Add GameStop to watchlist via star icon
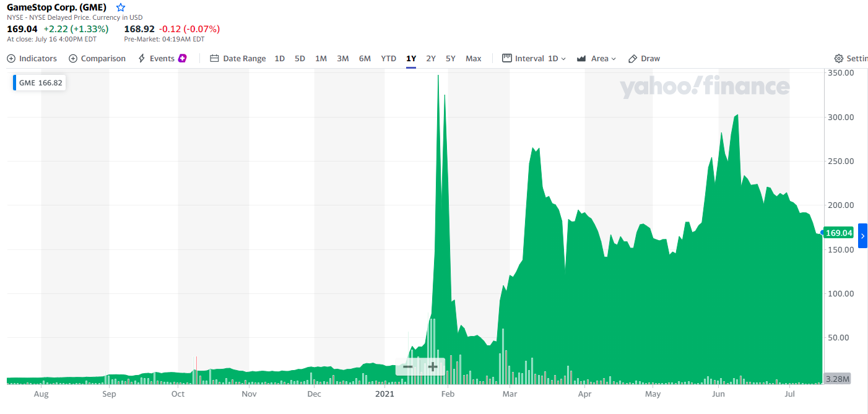868x414 pixels. pyautogui.click(x=121, y=7)
